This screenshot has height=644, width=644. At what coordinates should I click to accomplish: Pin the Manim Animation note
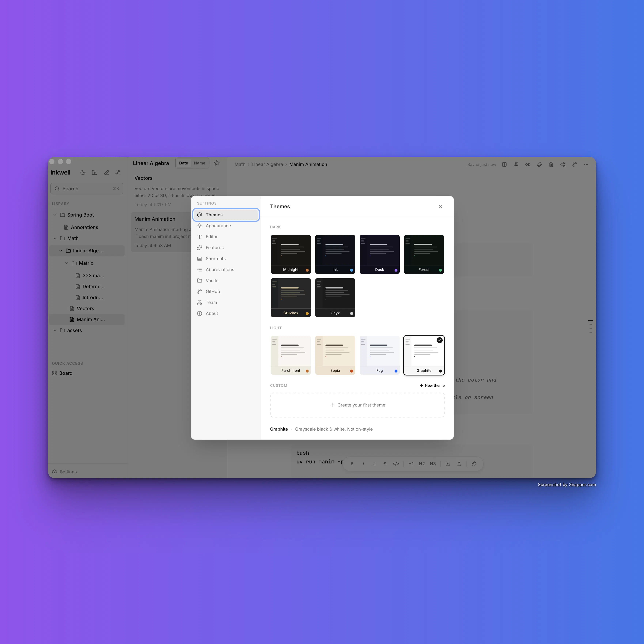516,164
